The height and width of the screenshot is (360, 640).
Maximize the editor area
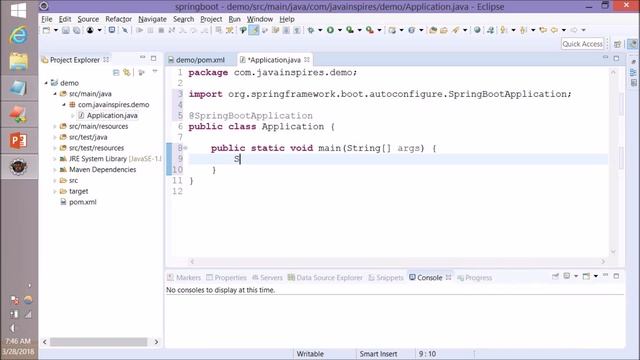(616, 58)
